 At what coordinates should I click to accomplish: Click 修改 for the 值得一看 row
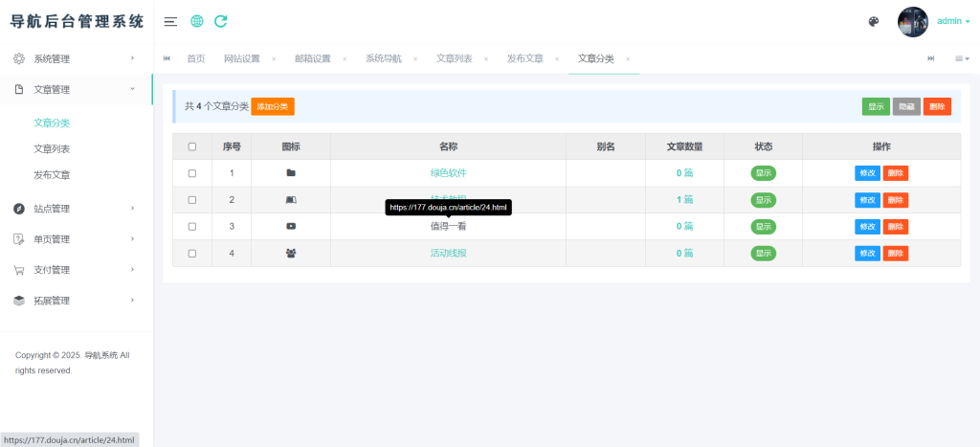867,226
